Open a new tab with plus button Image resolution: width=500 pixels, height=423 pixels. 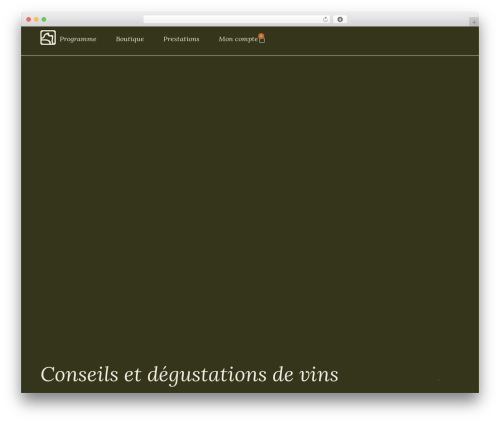pos(474,22)
